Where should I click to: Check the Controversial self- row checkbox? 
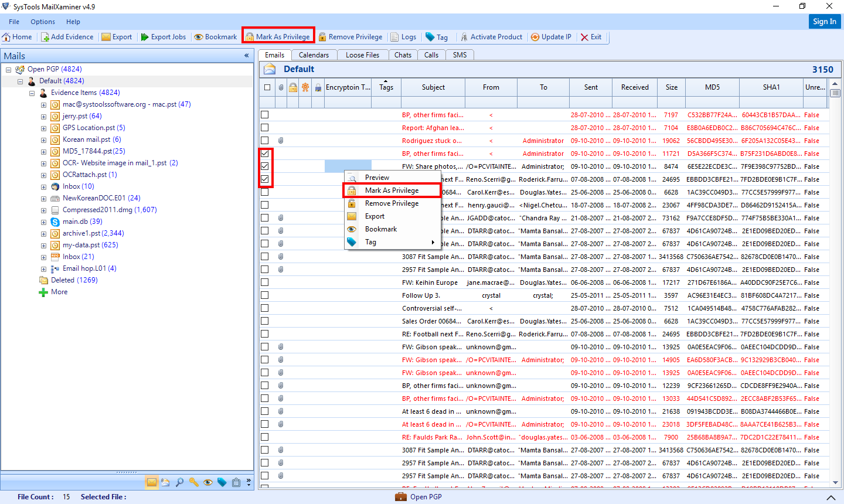[265, 308]
